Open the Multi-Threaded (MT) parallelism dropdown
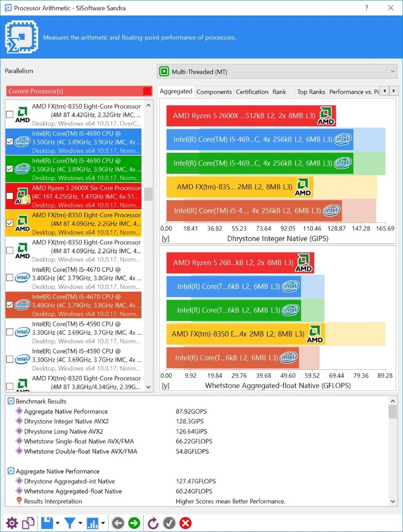The height and width of the screenshot is (532, 403). coord(277,71)
